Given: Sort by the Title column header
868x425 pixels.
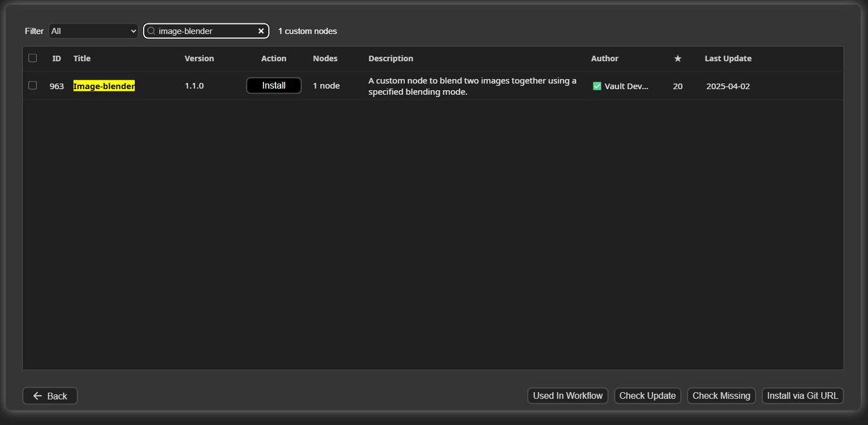Looking at the screenshot, I should [82, 58].
